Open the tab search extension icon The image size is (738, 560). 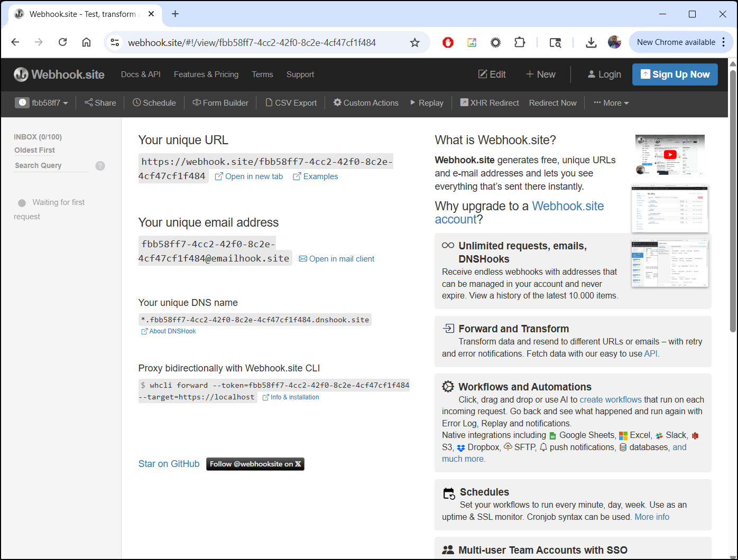pos(555,42)
